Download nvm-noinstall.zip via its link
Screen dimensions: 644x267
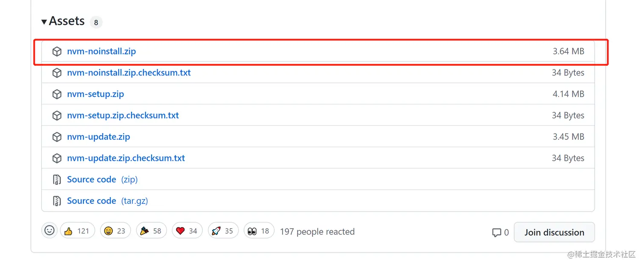[x=101, y=51]
